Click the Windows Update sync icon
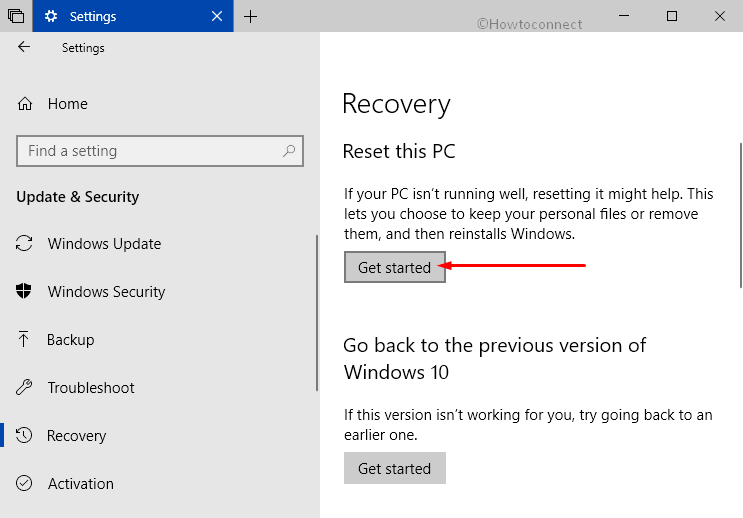 click(24, 243)
